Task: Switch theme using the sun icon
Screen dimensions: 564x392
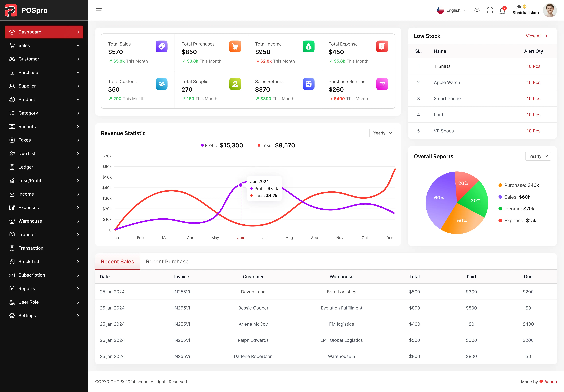Action: coord(477,10)
